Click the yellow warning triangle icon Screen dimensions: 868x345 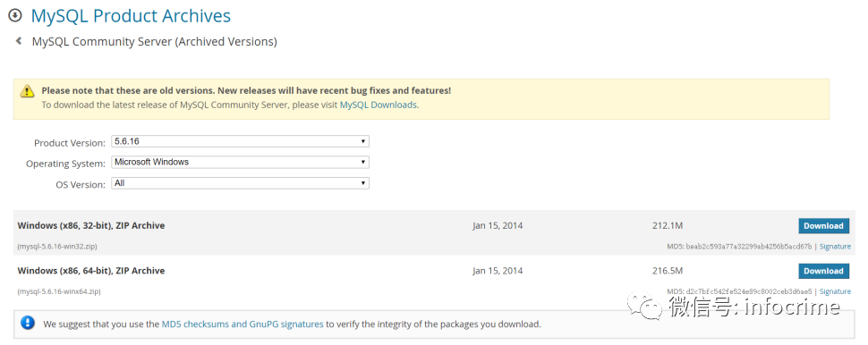(27, 91)
